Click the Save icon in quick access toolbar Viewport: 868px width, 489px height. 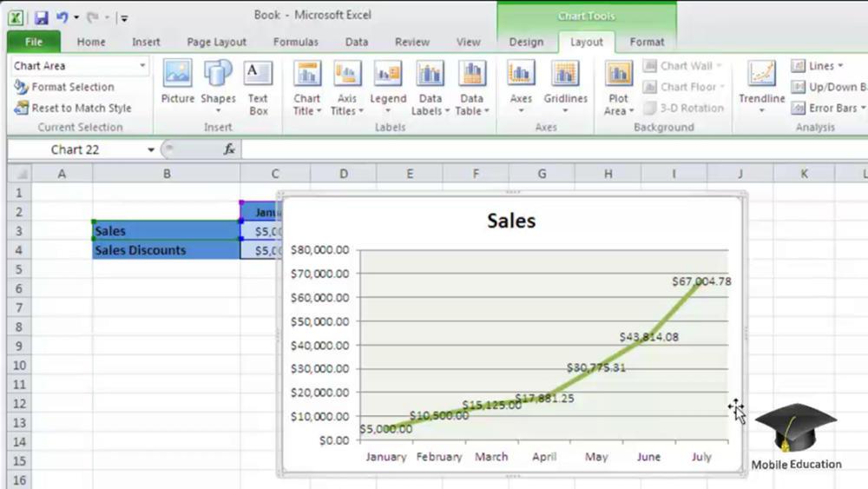pyautogui.click(x=41, y=17)
